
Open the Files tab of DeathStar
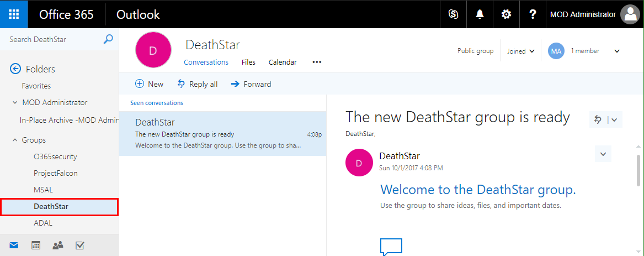pyautogui.click(x=248, y=62)
